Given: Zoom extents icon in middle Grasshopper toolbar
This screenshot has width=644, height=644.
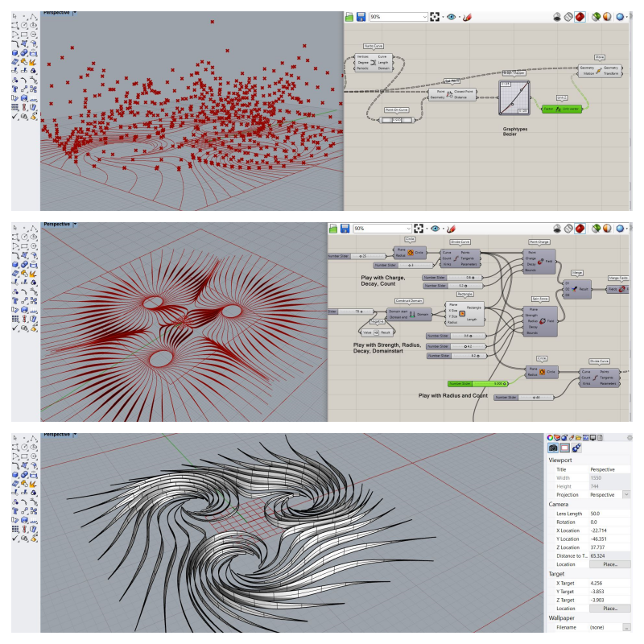Looking at the screenshot, I should point(419,229).
